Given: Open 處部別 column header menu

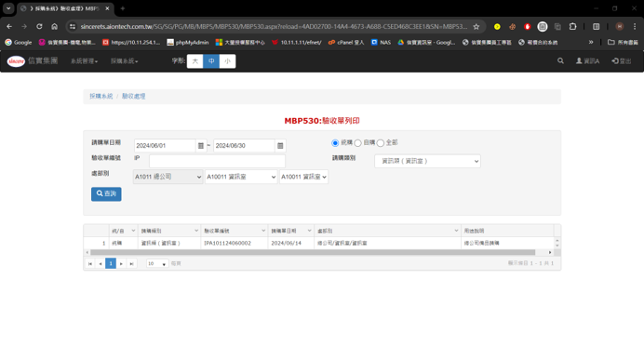Looking at the screenshot, I should [456, 231].
